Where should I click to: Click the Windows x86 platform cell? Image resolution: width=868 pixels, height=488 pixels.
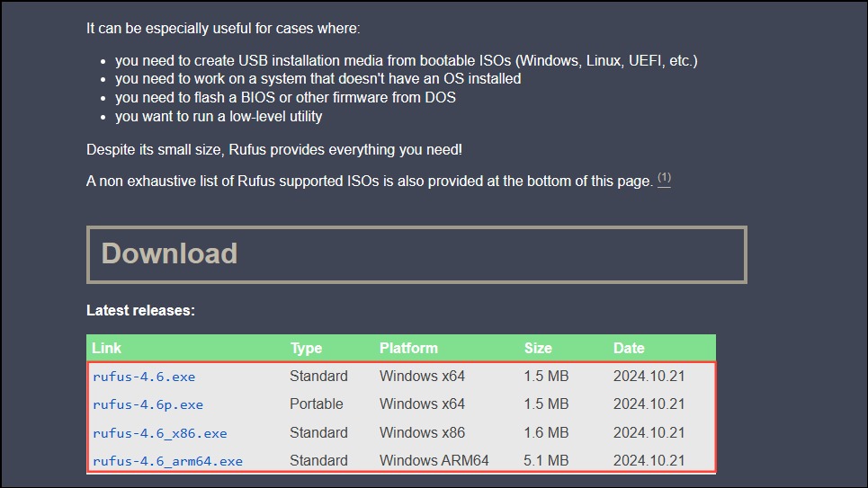(x=422, y=432)
